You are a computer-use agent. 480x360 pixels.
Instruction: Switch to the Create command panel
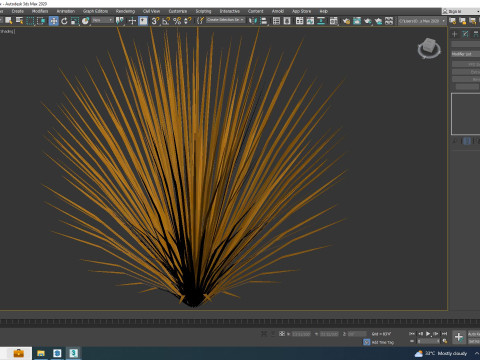pos(454,34)
